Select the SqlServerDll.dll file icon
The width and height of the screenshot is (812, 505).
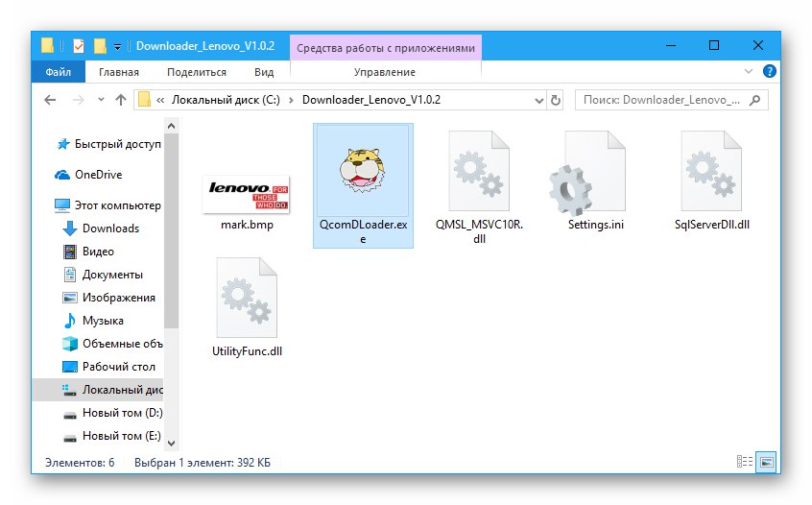711,171
